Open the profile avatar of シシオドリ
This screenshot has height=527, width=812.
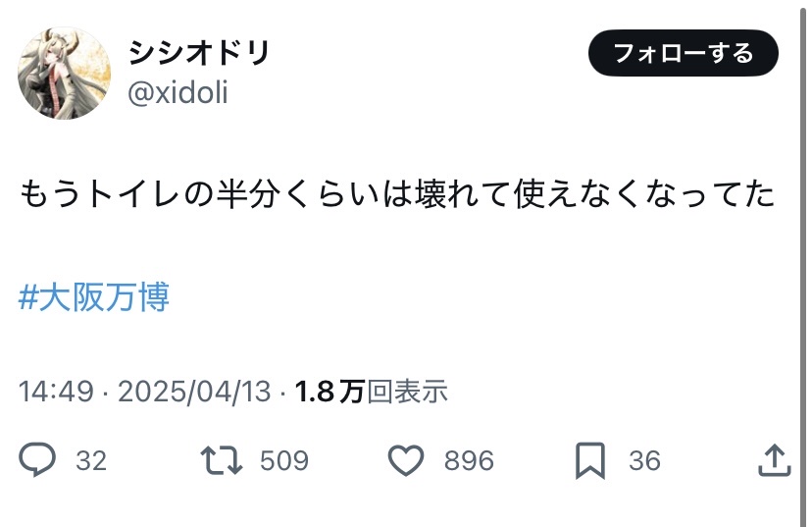pos(64,73)
